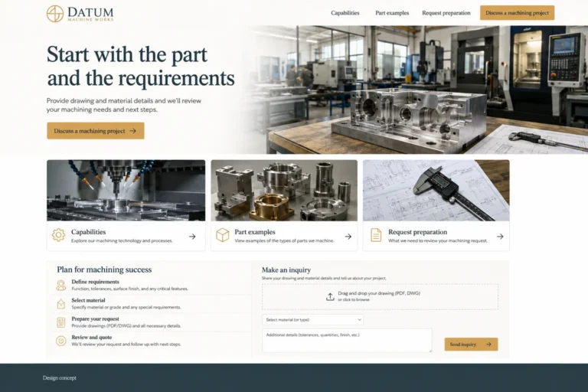This screenshot has height=392, width=588.
Task: Open Capabilities in top navigation
Action: point(345,13)
